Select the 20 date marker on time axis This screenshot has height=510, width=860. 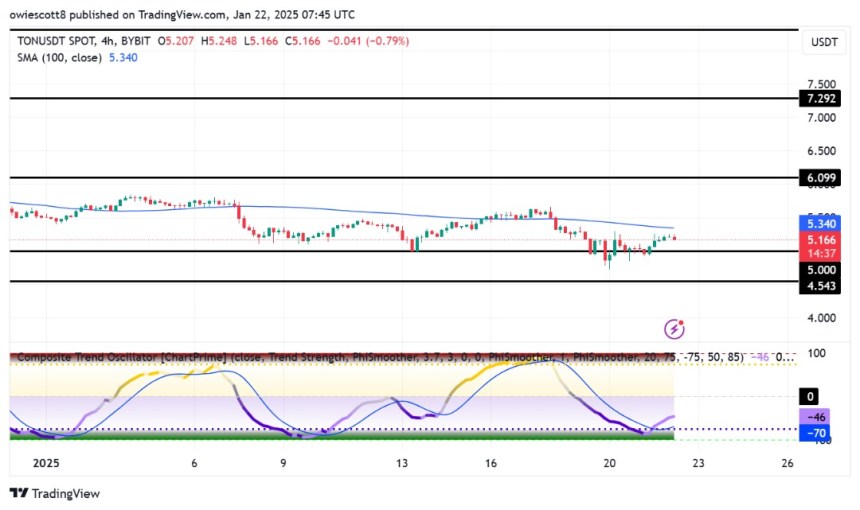(609, 463)
